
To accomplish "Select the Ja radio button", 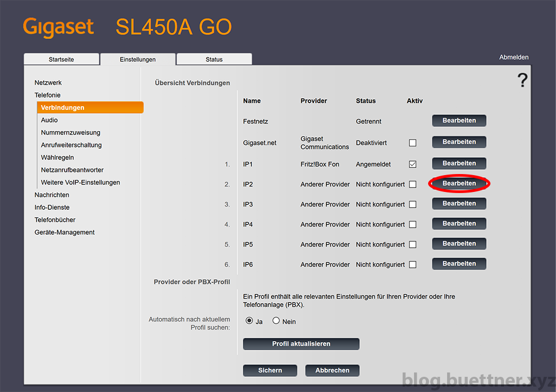I will pyautogui.click(x=249, y=320).
